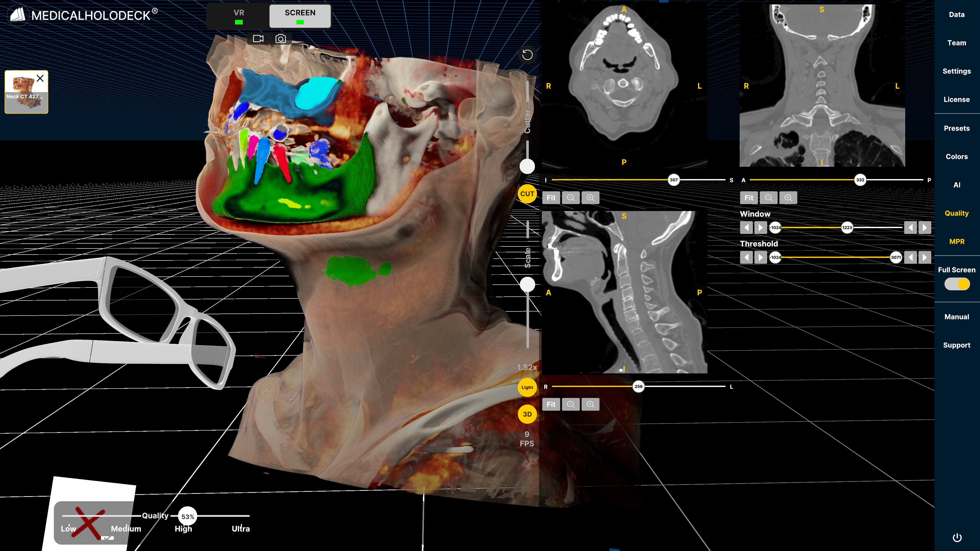The image size is (980, 551).
Task: Select Medium quality preset
Action: pyautogui.click(x=126, y=529)
